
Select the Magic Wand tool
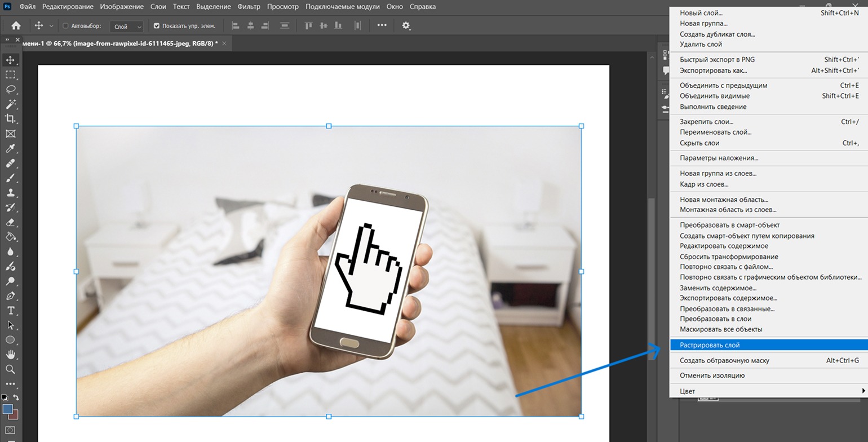pos(10,104)
